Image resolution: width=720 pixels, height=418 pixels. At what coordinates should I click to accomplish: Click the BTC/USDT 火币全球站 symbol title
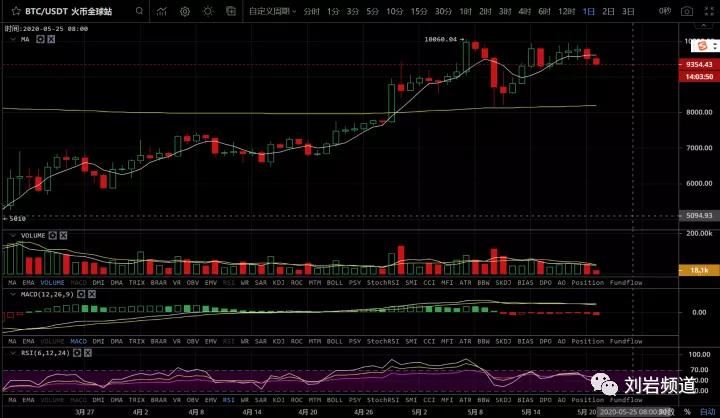coord(68,11)
